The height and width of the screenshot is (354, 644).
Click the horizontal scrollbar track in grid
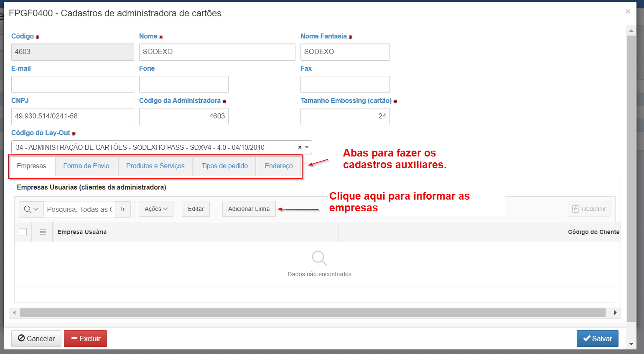[x=313, y=313]
